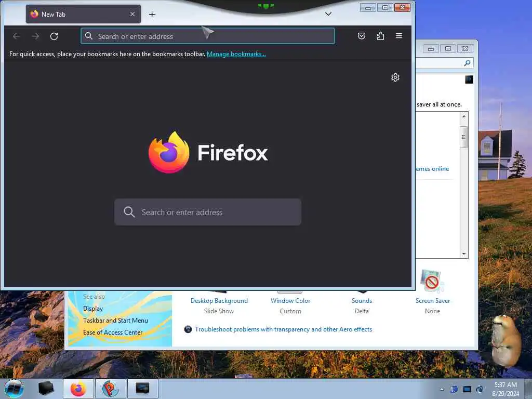Open a new tab with plus button
The height and width of the screenshot is (399, 532).
152,14
